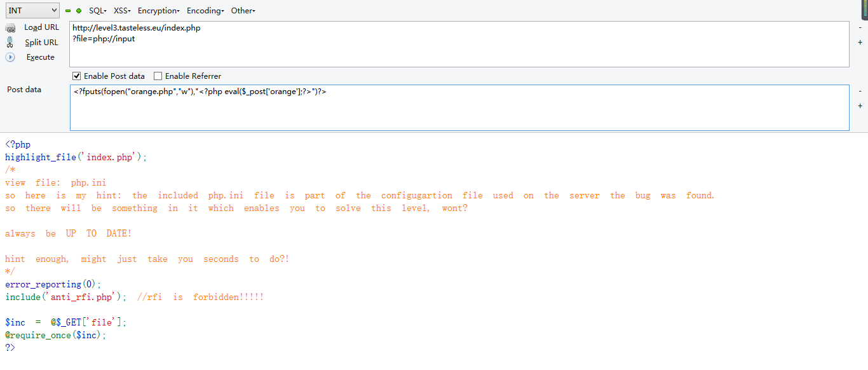
Task: Click the opening '<?php' tag in the page
Action: tap(18, 144)
